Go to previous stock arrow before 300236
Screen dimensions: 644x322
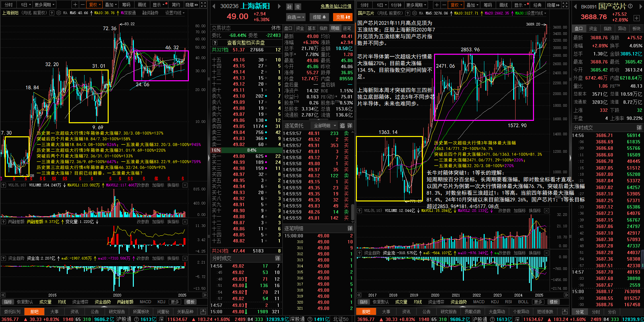[x=214, y=6]
